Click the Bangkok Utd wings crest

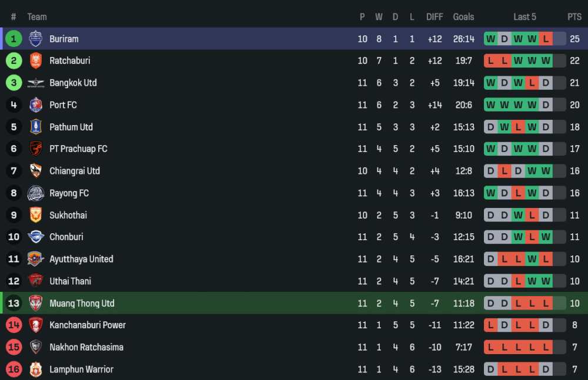[36, 83]
